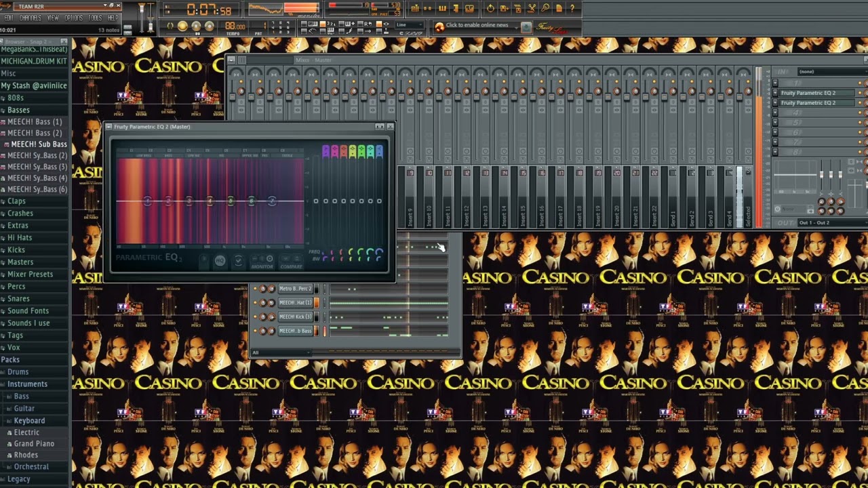The image size is (868, 488).
Task: Open the TOOLS menu
Action: [96, 18]
